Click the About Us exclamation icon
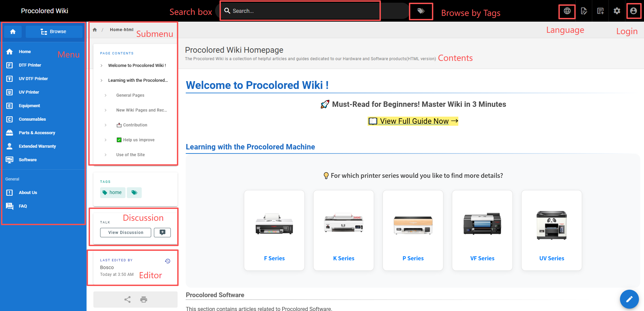 point(9,192)
